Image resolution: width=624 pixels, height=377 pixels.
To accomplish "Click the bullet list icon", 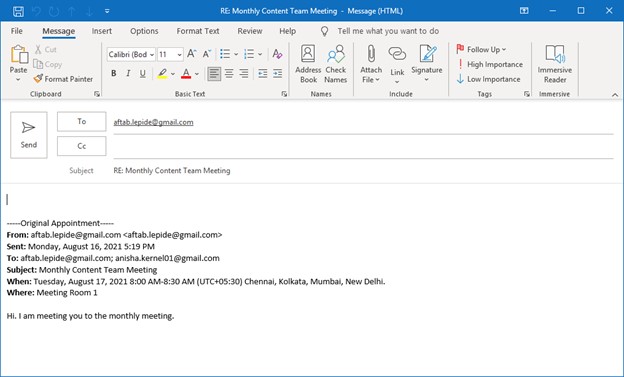I will click(x=225, y=54).
